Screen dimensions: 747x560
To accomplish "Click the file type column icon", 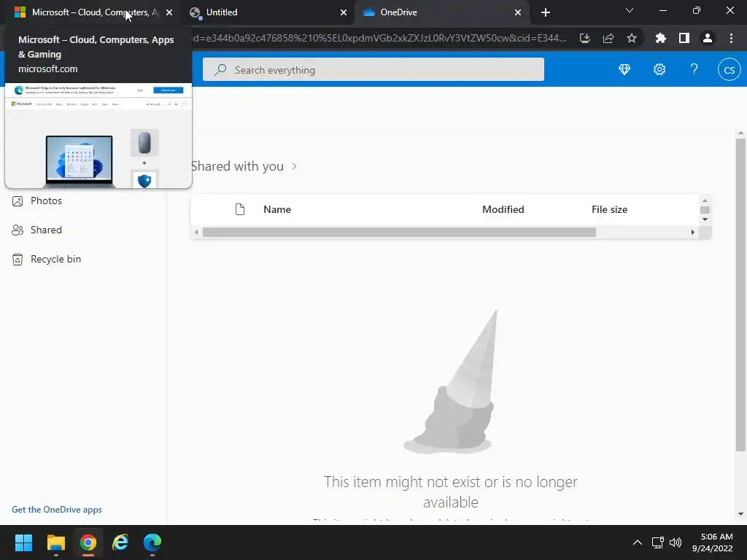I will [x=240, y=209].
